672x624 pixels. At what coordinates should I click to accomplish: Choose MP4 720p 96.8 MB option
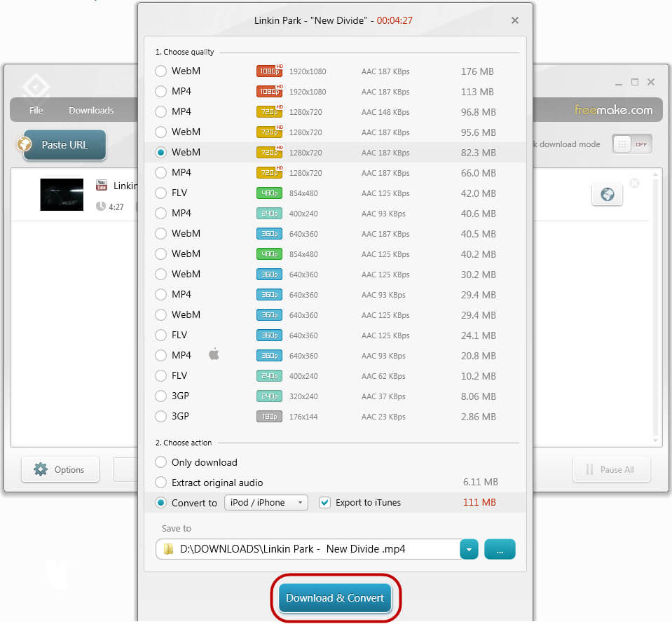click(x=160, y=112)
